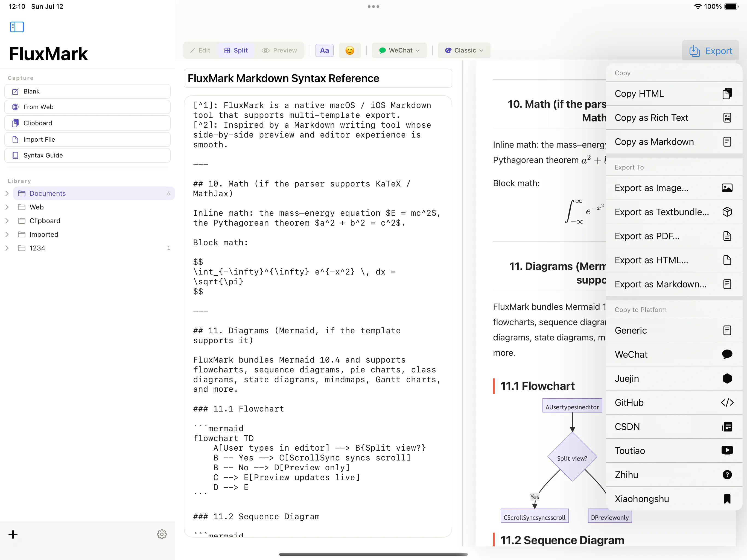Click the From Web capture button

tap(87, 107)
